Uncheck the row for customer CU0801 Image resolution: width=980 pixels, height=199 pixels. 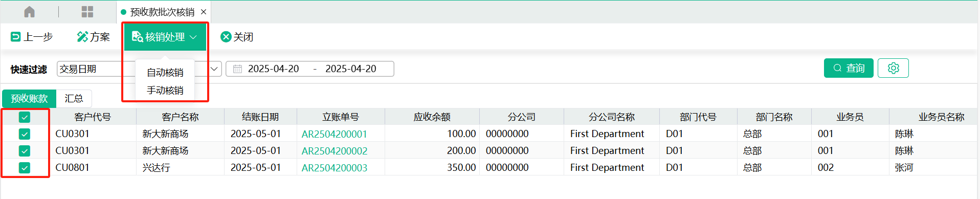[x=25, y=168]
